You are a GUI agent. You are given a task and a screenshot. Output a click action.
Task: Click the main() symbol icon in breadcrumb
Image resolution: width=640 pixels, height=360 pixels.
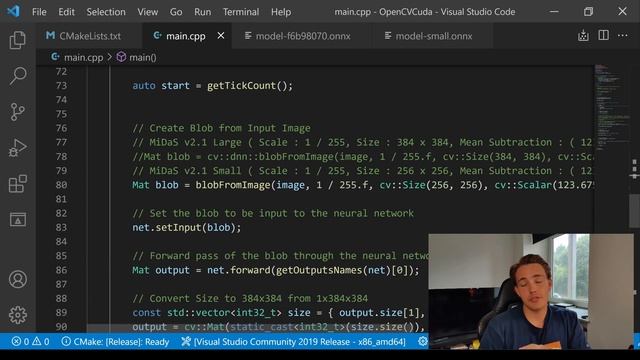pyautogui.click(x=121, y=57)
